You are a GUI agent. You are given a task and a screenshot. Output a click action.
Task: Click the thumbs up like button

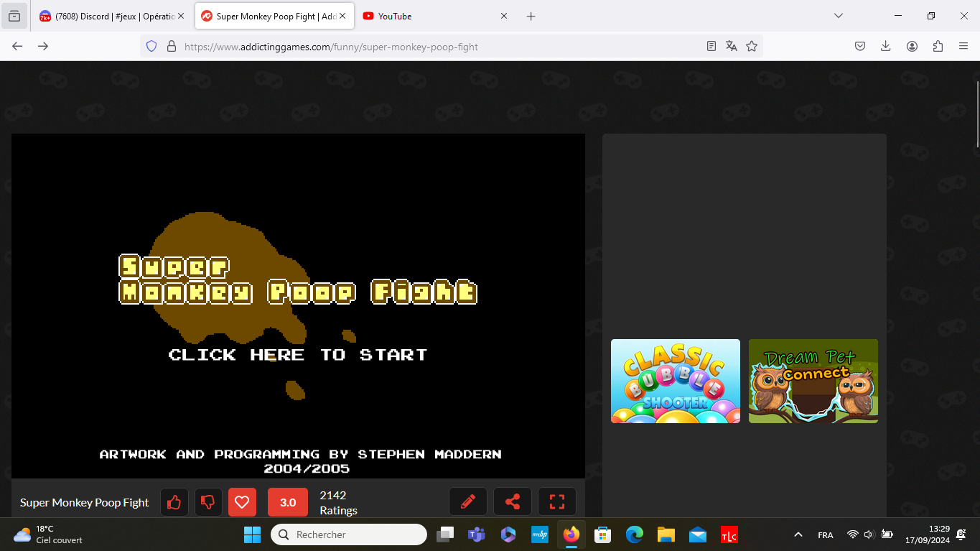pos(174,502)
